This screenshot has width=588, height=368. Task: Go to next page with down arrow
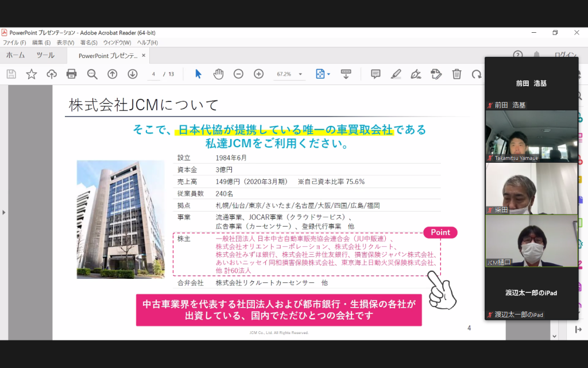coord(133,74)
